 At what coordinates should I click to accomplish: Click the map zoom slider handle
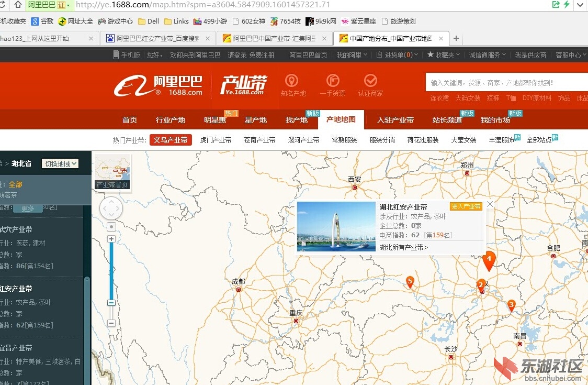(111, 303)
